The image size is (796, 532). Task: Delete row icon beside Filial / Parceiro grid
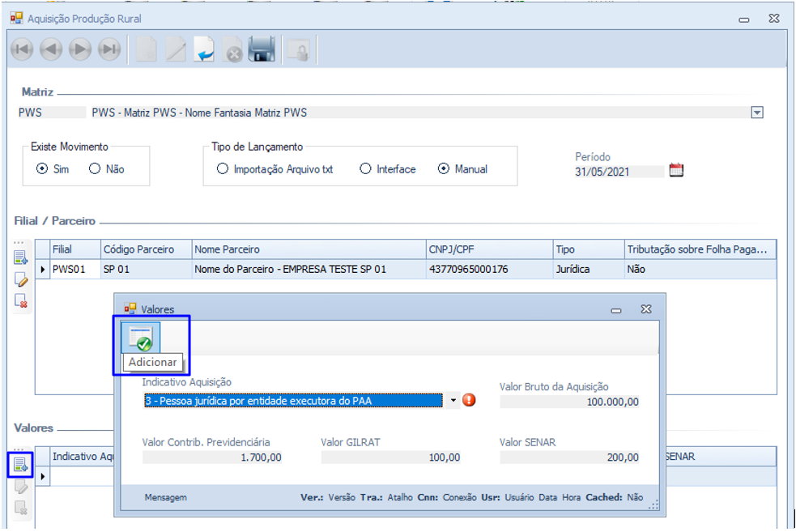(21, 300)
